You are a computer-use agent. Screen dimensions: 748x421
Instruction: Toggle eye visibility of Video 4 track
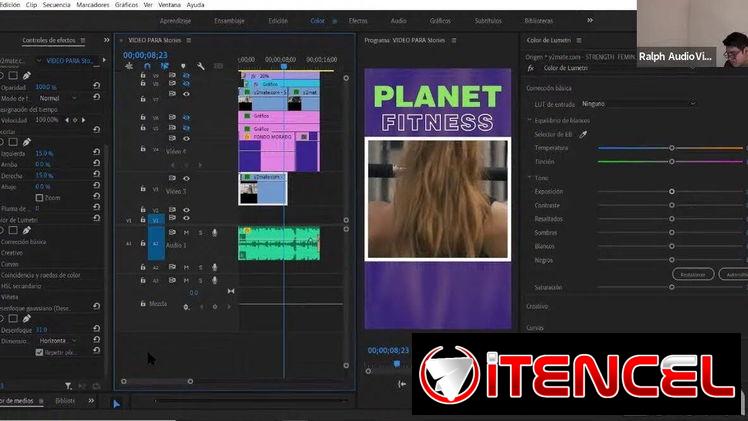[x=186, y=139]
